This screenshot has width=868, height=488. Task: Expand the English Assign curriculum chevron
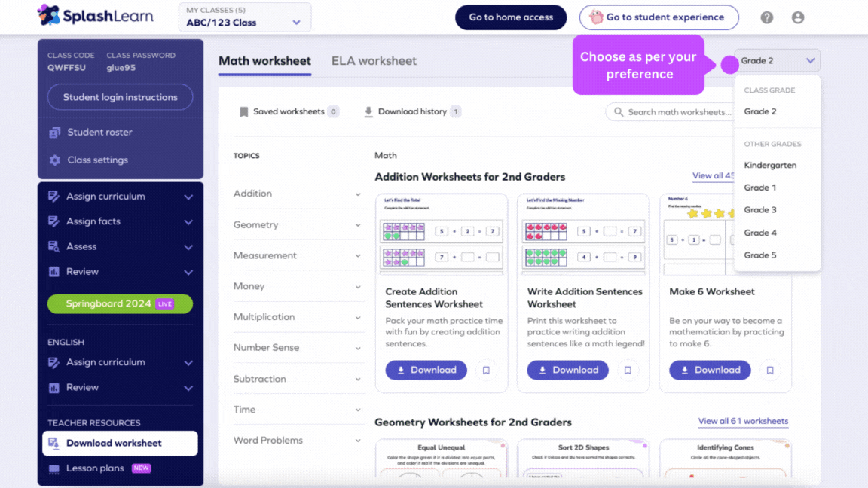[x=188, y=363]
